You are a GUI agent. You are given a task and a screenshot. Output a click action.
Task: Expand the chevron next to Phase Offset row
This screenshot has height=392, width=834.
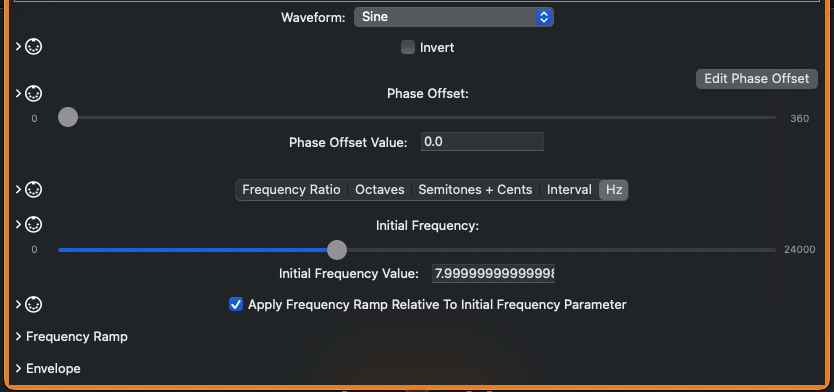click(18, 94)
